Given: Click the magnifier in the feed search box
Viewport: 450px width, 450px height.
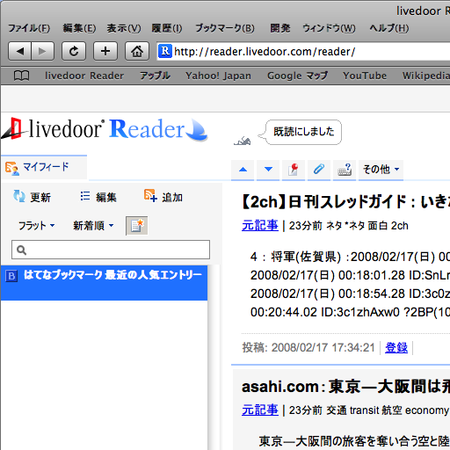Looking at the screenshot, I should (x=21, y=250).
